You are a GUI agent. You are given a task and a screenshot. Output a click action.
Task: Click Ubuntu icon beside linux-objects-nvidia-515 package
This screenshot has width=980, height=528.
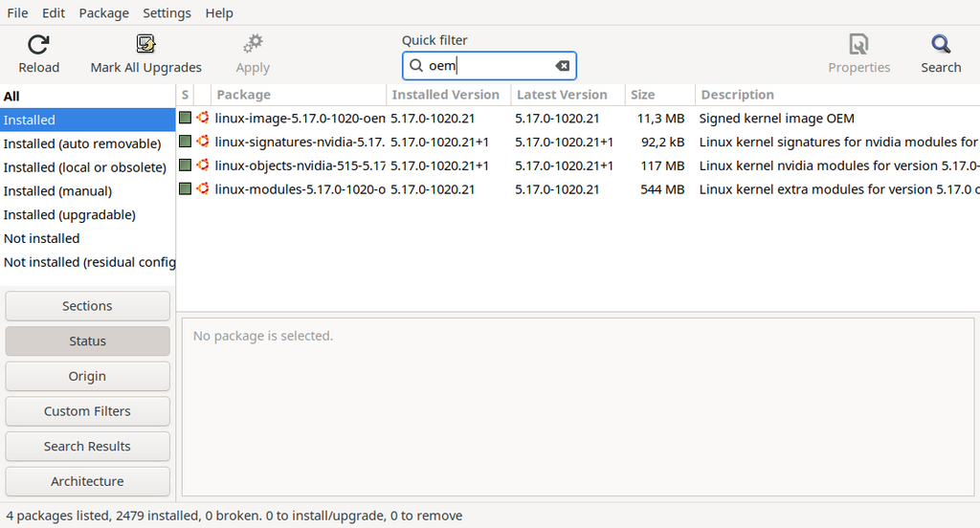[203, 165]
